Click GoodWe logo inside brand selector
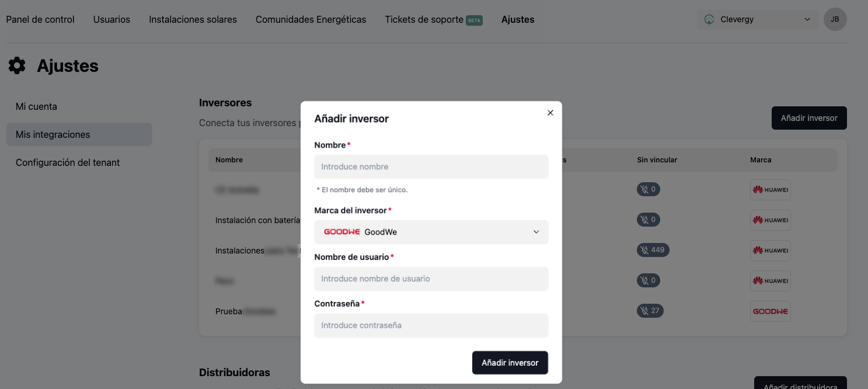 pos(342,232)
